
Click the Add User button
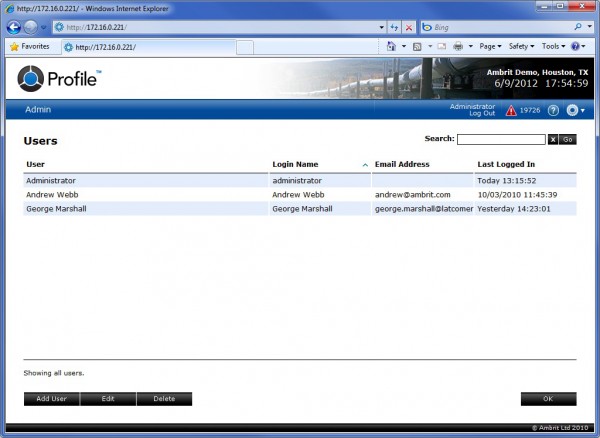click(51, 399)
